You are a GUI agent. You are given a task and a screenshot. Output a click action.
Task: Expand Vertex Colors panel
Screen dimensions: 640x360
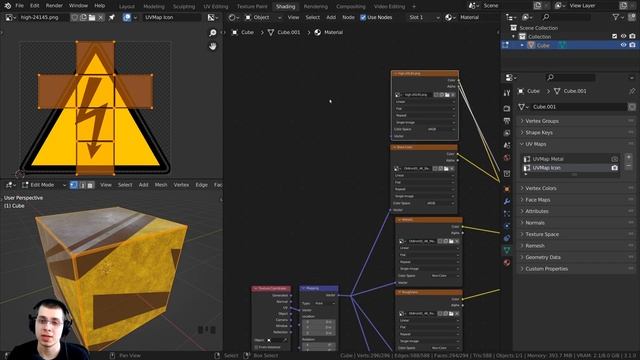(x=576, y=188)
